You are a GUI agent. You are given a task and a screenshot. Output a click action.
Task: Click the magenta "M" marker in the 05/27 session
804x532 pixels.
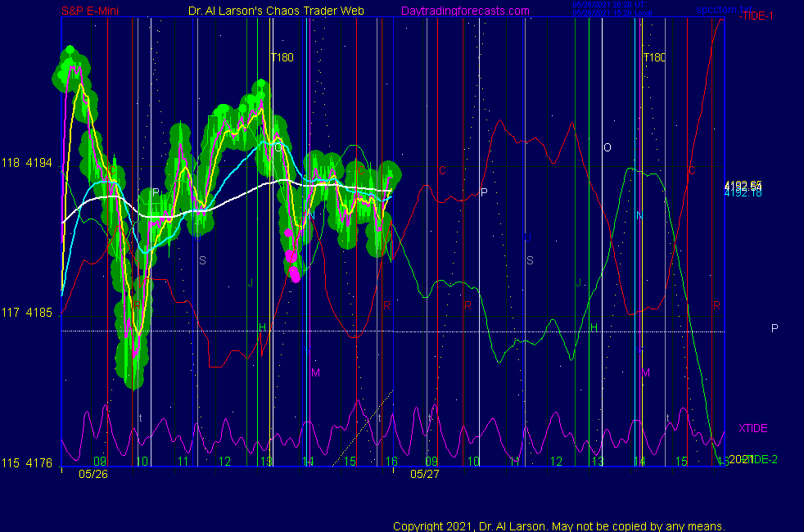(645, 372)
